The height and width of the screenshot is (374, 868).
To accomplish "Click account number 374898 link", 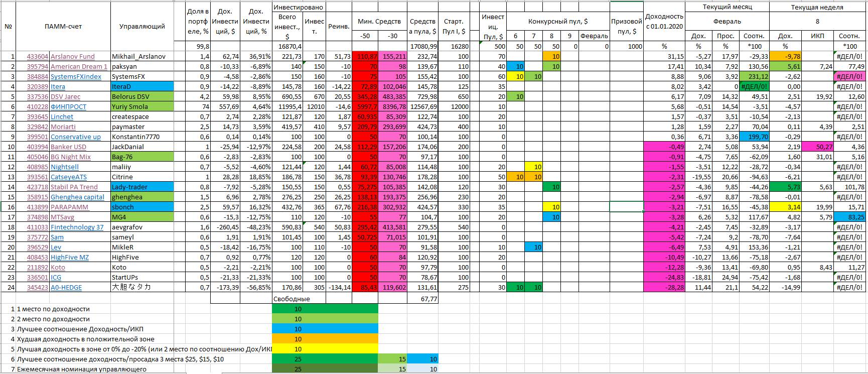I will [38, 217].
